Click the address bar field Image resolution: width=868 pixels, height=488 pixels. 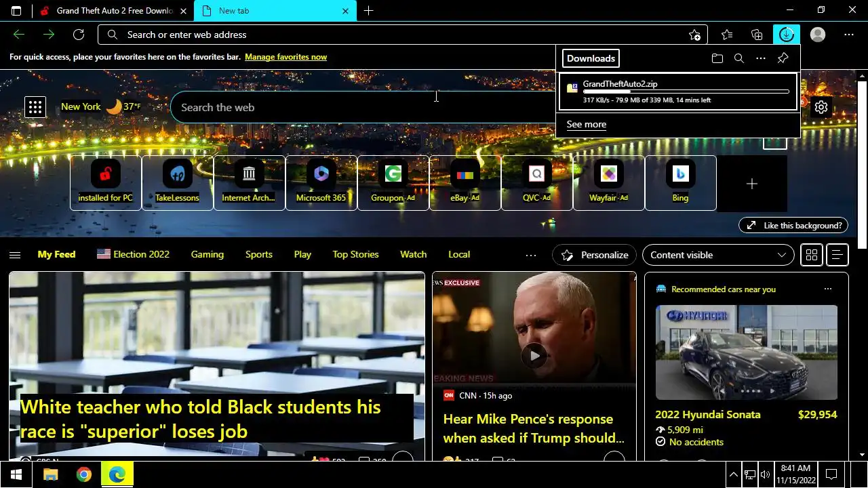click(403, 35)
